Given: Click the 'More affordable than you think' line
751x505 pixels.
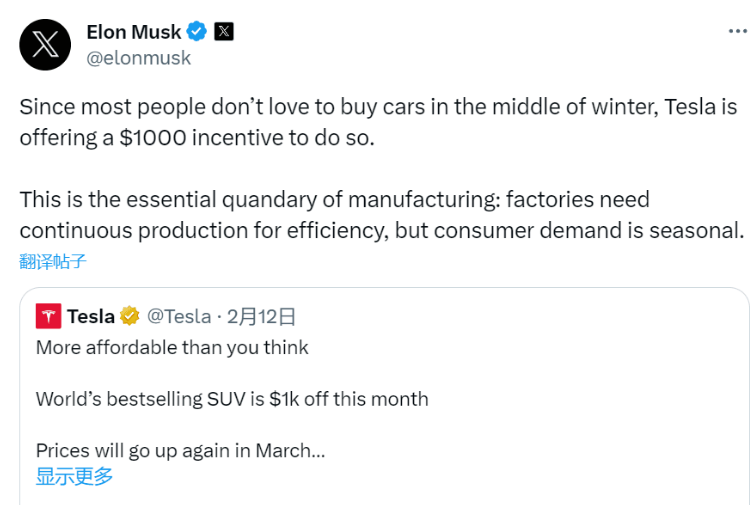Looking at the screenshot, I should click(x=172, y=348).
